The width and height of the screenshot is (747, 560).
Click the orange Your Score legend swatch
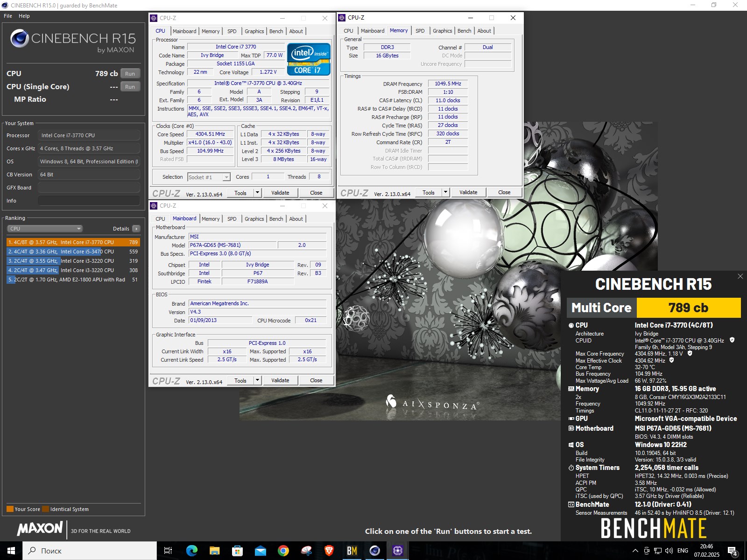pyautogui.click(x=10, y=509)
